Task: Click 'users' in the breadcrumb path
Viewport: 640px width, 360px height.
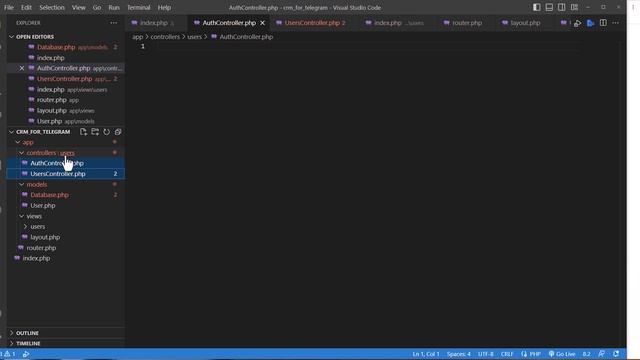Action: 194,37
